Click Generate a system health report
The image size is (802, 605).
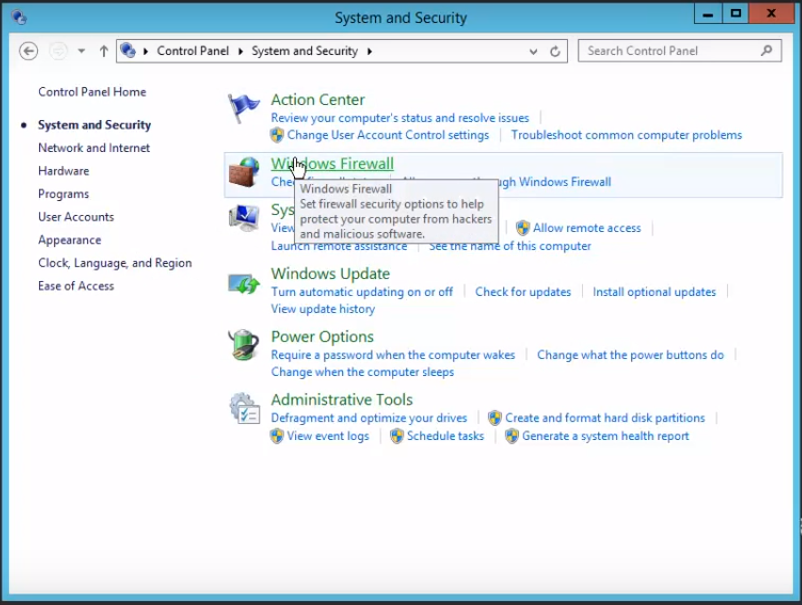point(606,436)
